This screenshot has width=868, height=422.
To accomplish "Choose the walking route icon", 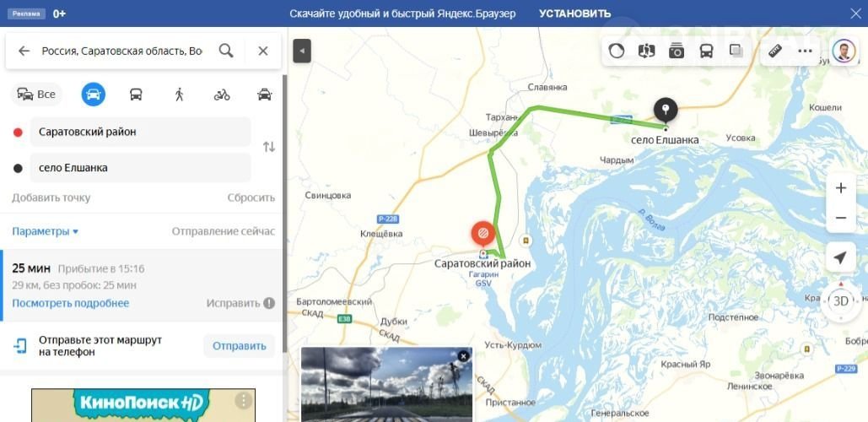I will pos(179,95).
